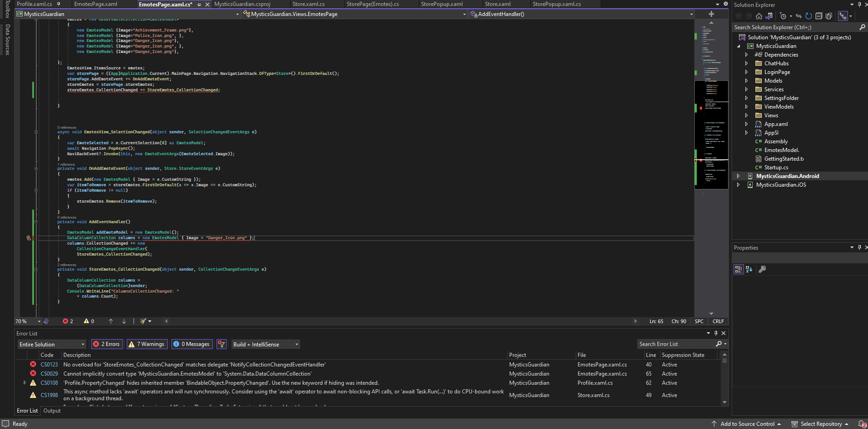
Task: Switch to the StorePopup.xaml tab
Action: [442, 4]
